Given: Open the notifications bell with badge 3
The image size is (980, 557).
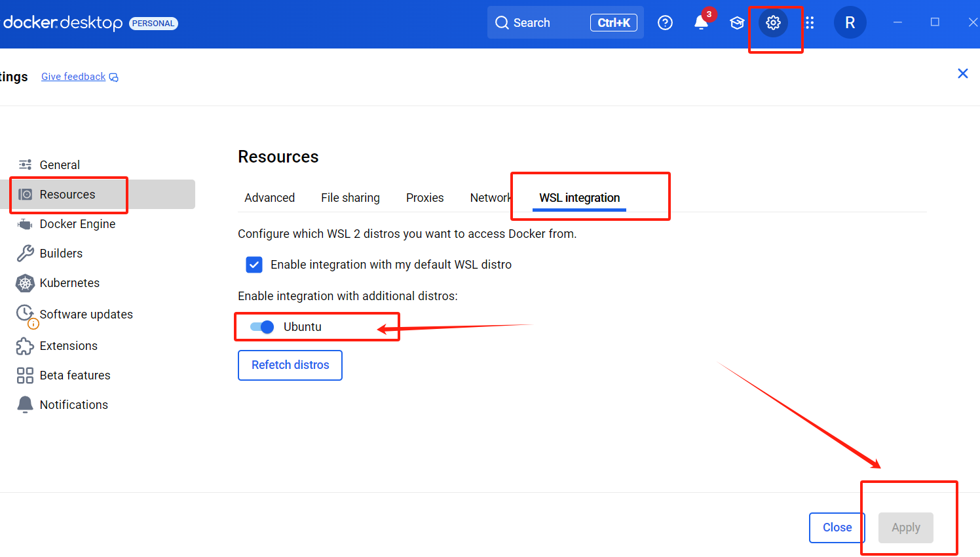Looking at the screenshot, I should pos(702,23).
